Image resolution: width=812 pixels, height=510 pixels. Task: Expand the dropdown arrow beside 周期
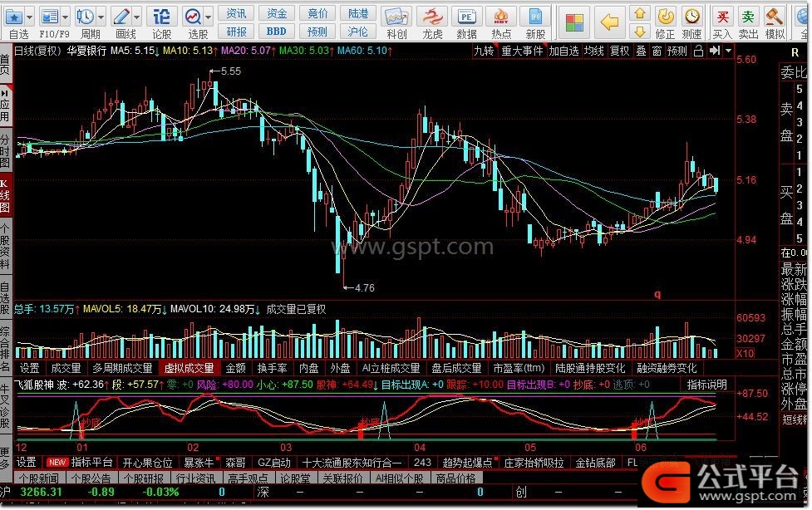[101, 17]
